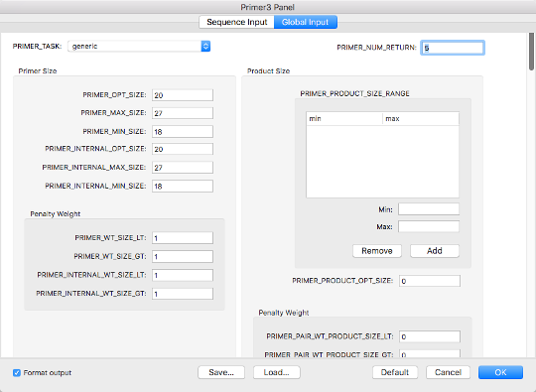This screenshot has height=392, width=536.
Task: Click the product size Max field
Action: (429, 226)
